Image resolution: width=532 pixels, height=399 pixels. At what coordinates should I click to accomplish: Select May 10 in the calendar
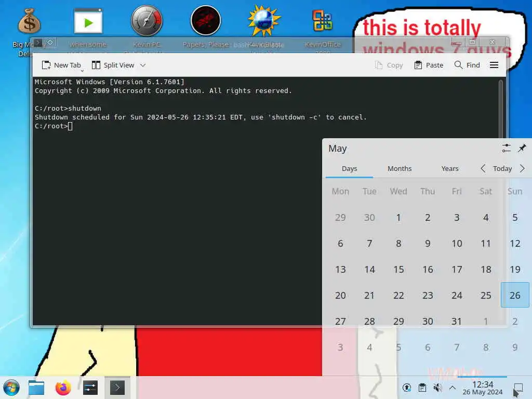point(457,243)
